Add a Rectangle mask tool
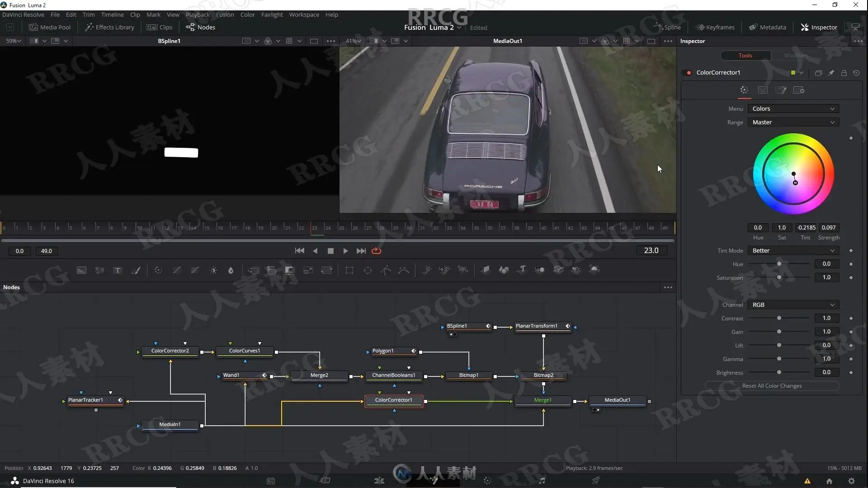 [349, 270]
